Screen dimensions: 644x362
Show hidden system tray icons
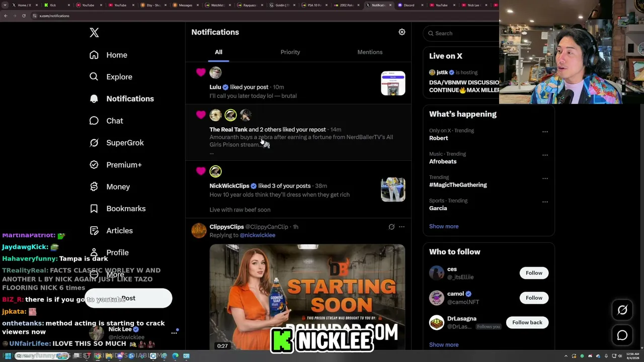click(566, 356)
